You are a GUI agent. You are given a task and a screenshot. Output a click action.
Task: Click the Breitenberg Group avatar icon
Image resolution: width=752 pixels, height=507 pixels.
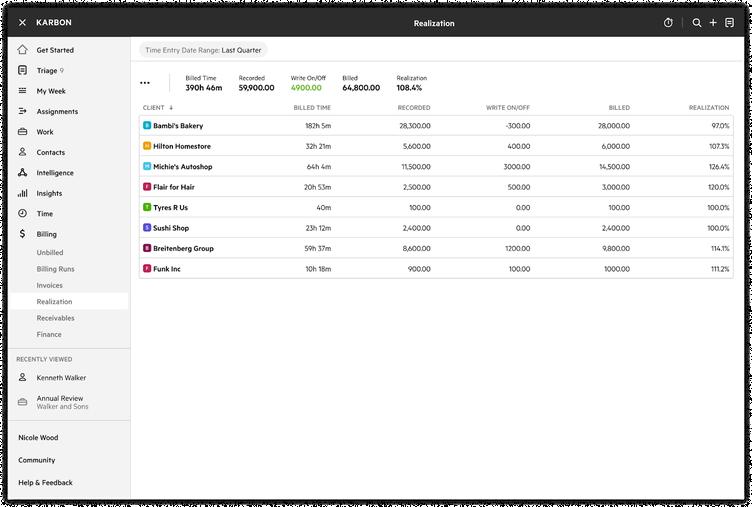[x=147, y=248]
